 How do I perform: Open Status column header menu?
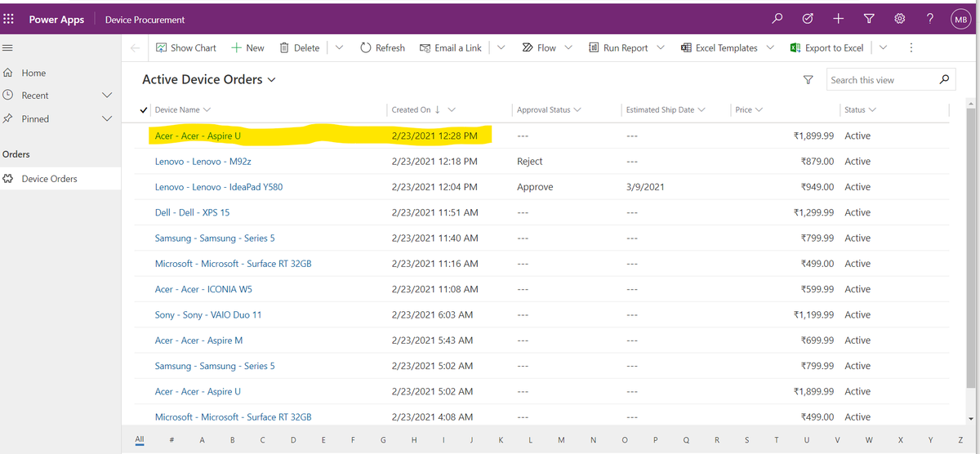pyautogui.click(x=860, y=109)
